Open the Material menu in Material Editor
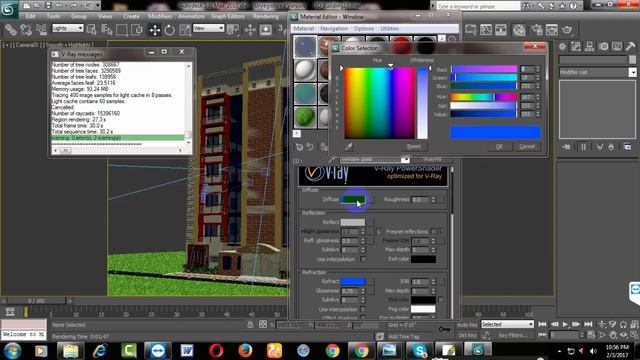 [304, 29]
